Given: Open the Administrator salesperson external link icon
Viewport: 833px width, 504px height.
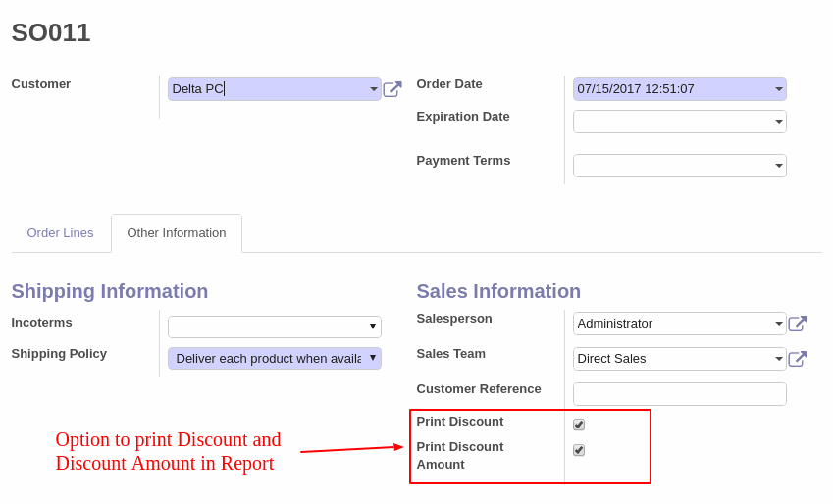Looking at the screenshot, I should [x=798, y=324].
